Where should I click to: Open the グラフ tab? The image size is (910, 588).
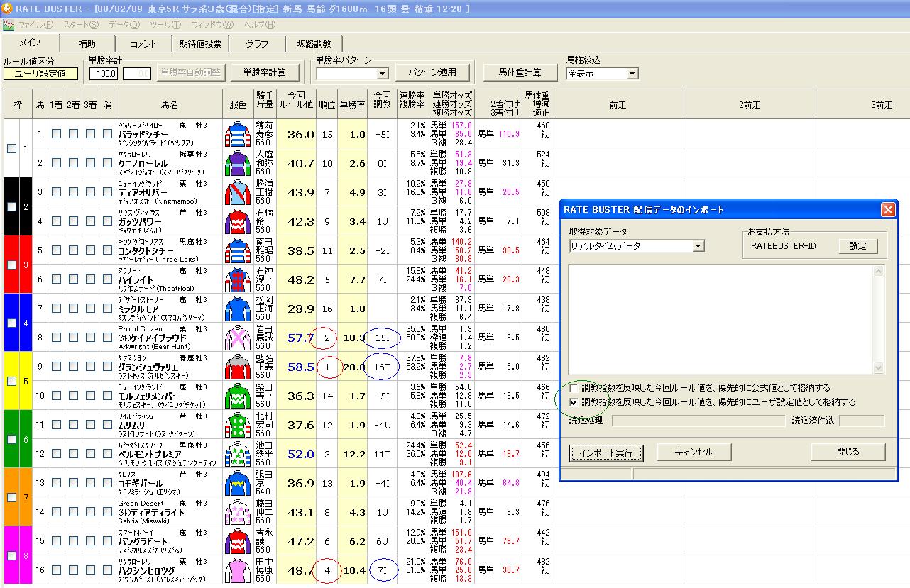point(257,44)
